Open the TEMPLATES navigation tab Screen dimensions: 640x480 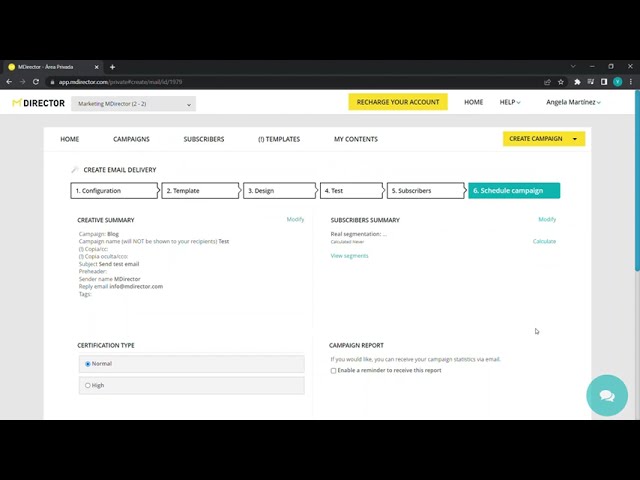pyautogui.click(x=279, y=139)
